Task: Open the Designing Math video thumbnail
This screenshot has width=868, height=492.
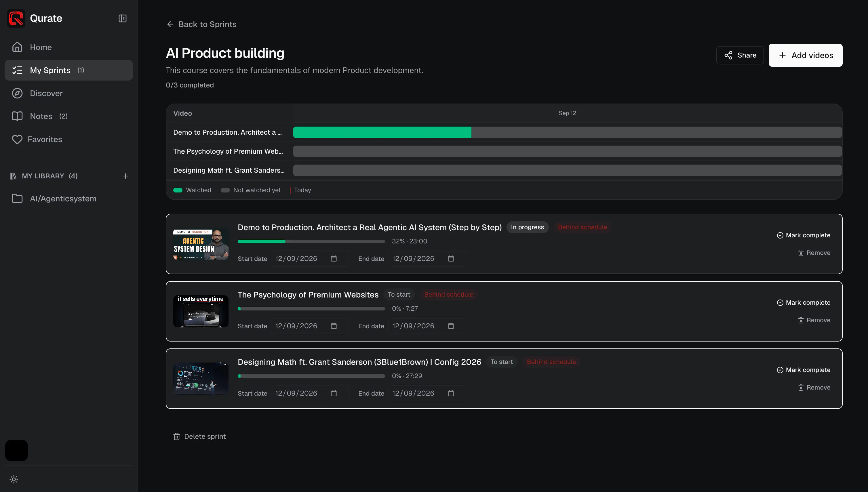Action: tap(201, 378)
